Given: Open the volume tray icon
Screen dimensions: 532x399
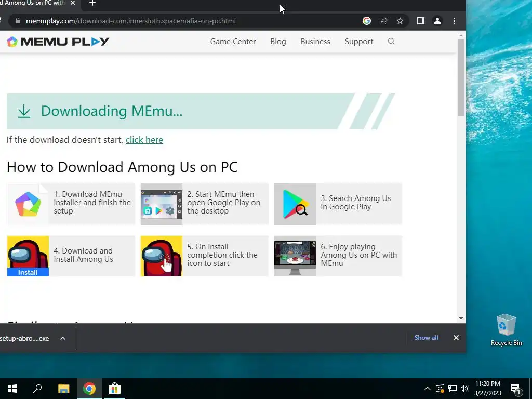Looking at the screenshot, I should tap(464, 389).
